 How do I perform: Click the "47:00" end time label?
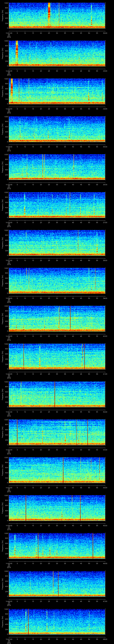[x=105, y=601]
